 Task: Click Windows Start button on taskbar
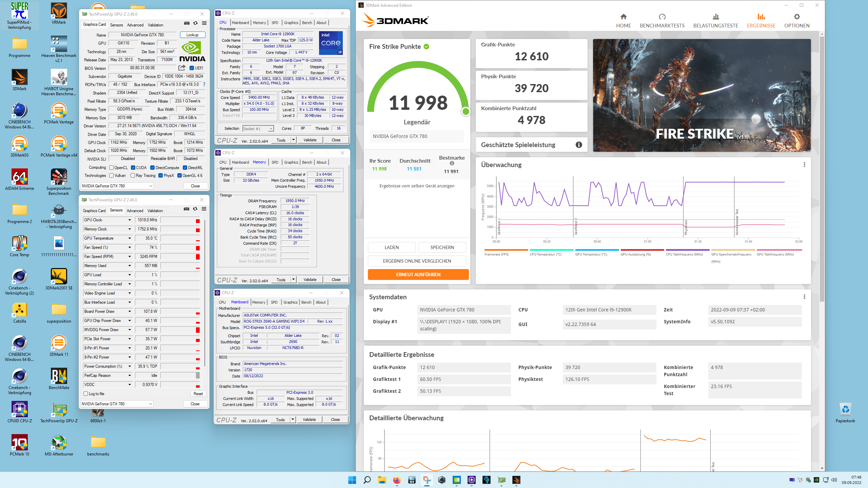[352, 480]
